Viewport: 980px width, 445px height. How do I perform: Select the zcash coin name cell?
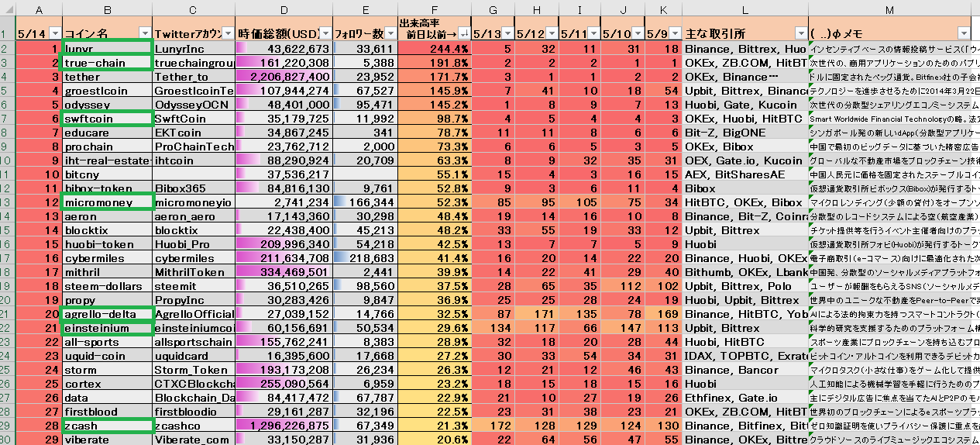[x=106, y=426]
